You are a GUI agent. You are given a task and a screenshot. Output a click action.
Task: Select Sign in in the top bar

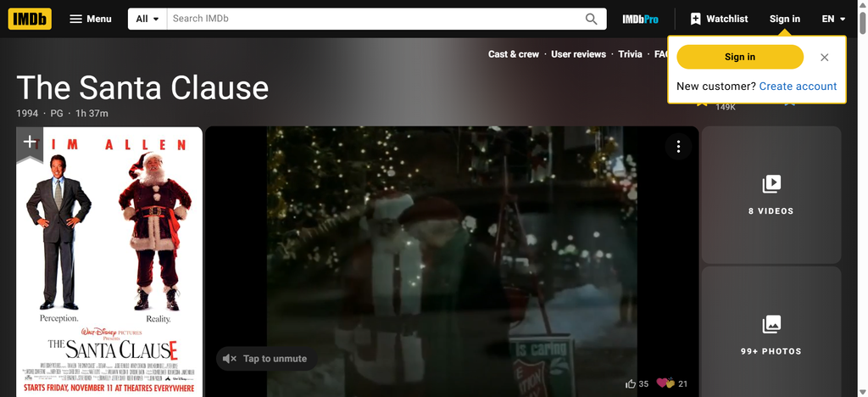pyautogui.click(x=784, y=19)
